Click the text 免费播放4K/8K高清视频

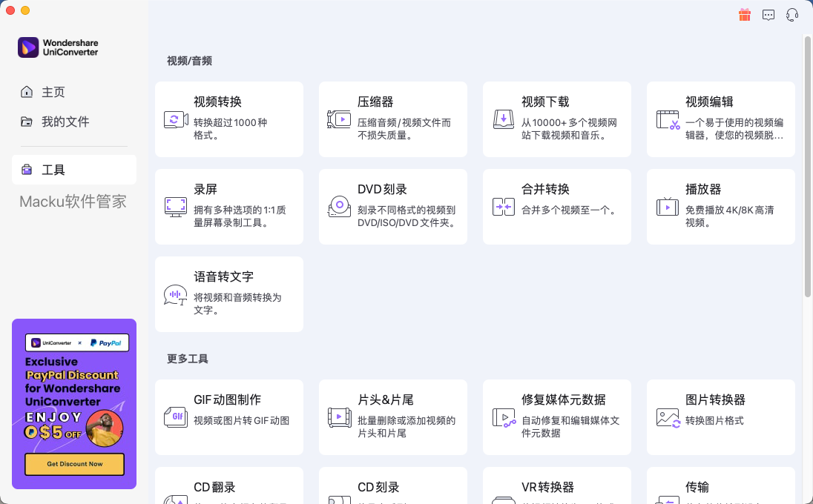[x=729, y=216]
